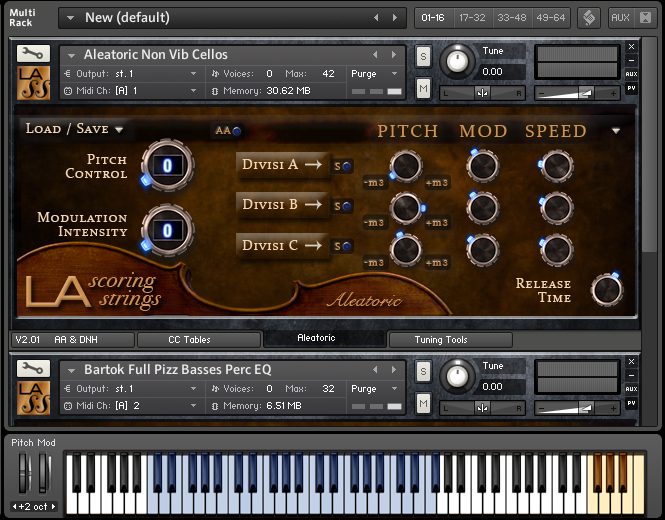The height and width of the screenshot is (520, 665).
Task: Mute the Aleatoric Non Vib Cellos instrument
Action: [x=423, y=88]
